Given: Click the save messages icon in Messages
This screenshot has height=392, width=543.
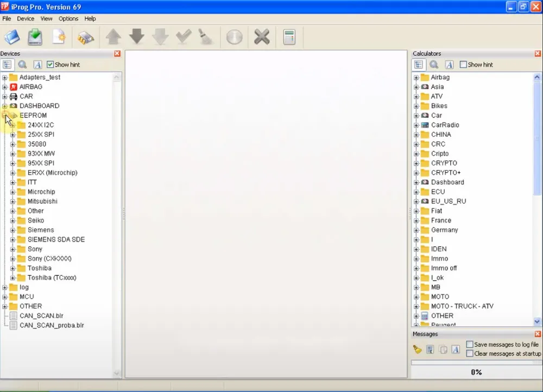Looking at the screenshot, I should point(430,350).
